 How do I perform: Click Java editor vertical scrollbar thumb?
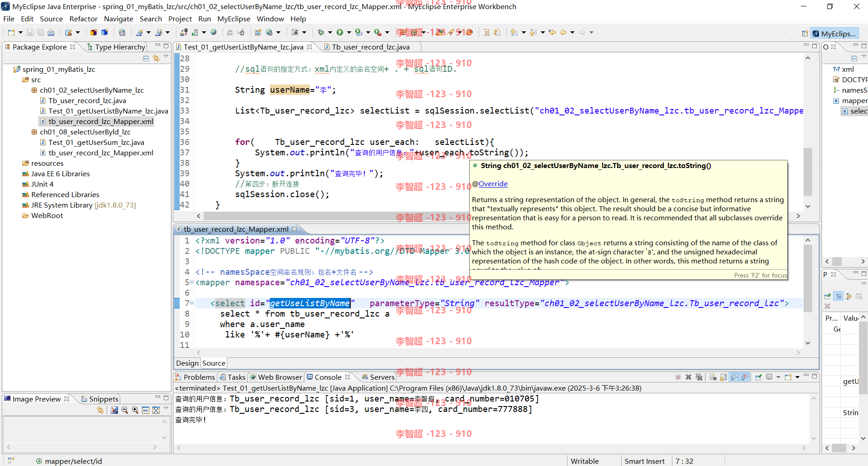[x=808, y=172]
